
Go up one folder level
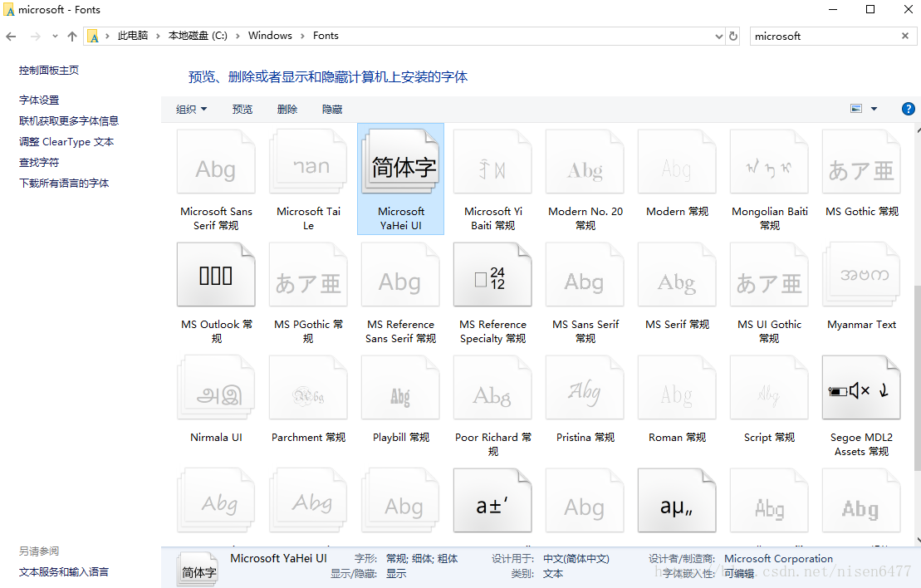click(x=72, y=37)
